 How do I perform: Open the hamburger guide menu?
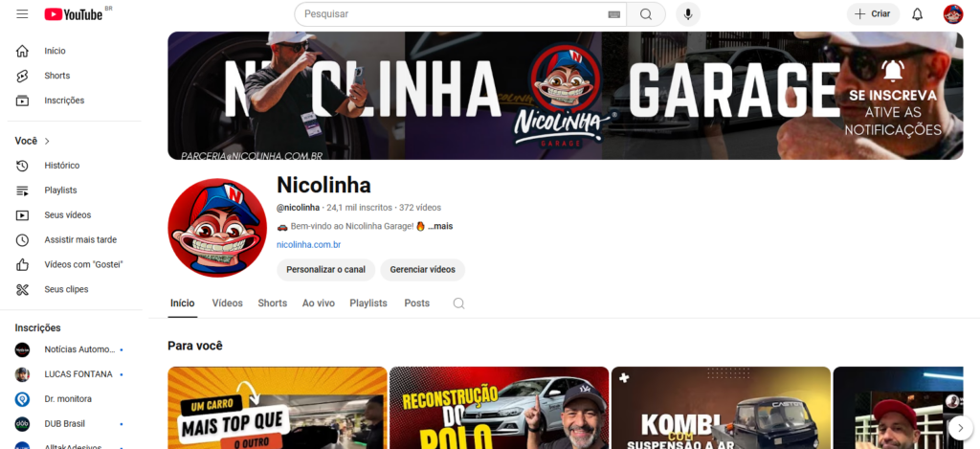click(x=23, y=13)
